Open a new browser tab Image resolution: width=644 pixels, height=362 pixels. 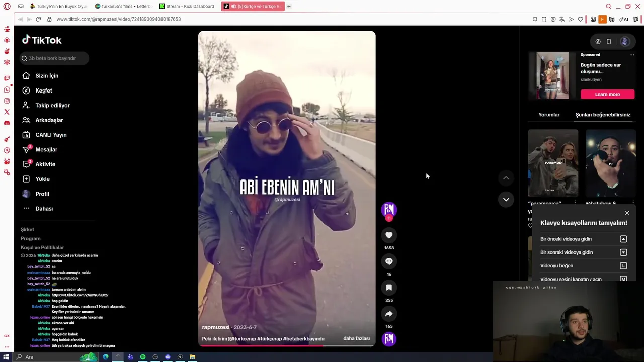point(289,6)
